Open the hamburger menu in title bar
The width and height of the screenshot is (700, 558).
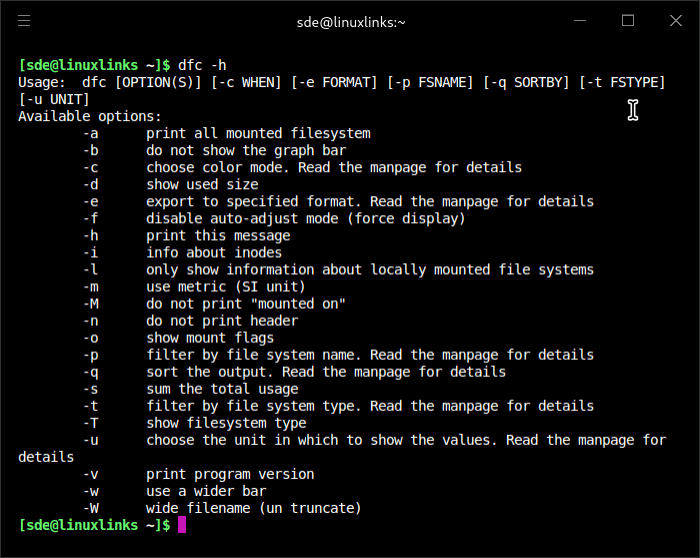(x=24, y=21)
